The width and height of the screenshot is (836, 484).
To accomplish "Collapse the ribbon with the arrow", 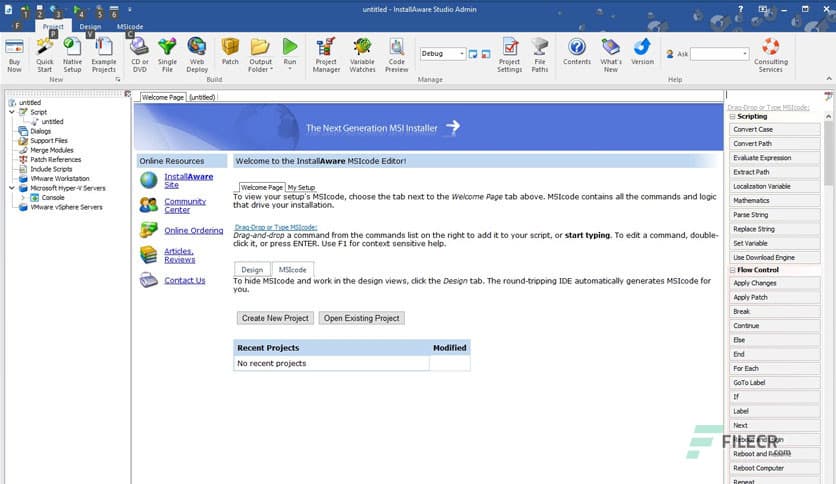I will (x=829, y=78).
